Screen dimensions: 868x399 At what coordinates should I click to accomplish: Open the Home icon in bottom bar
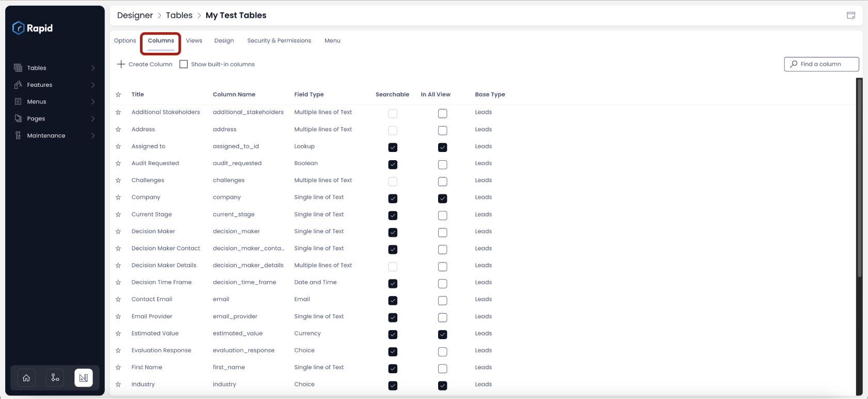point(26,378)
